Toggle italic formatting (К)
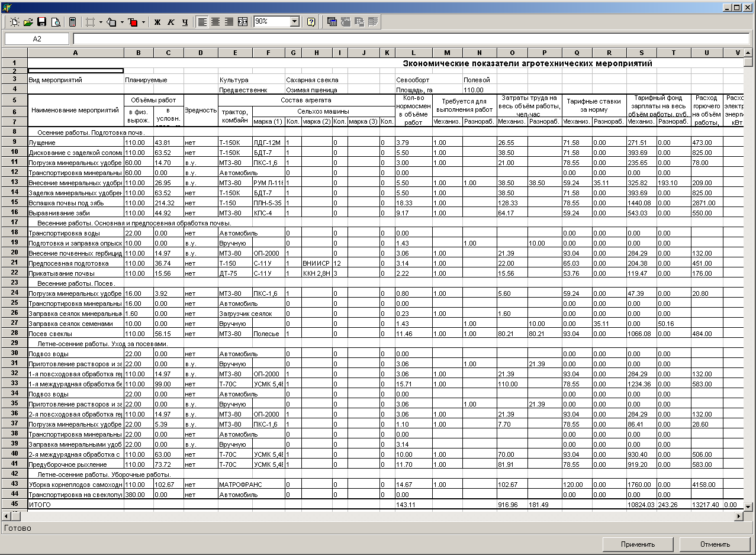 pos(171,22)
